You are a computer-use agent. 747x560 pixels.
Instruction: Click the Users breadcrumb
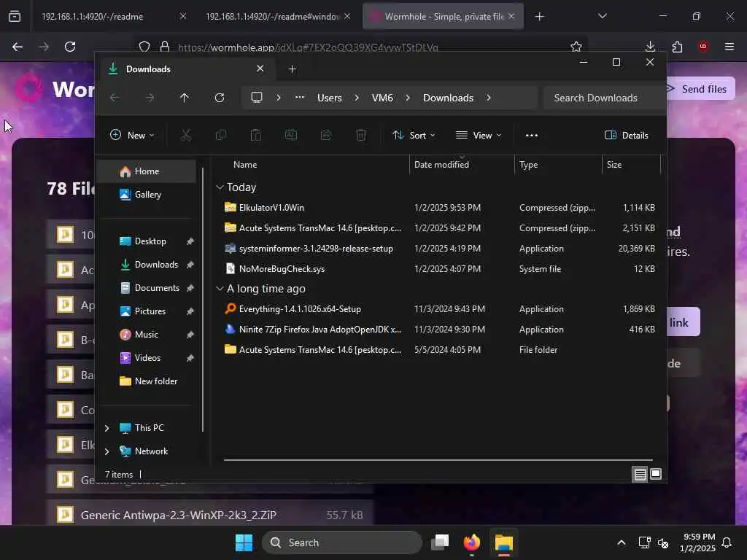coord(330,98)
